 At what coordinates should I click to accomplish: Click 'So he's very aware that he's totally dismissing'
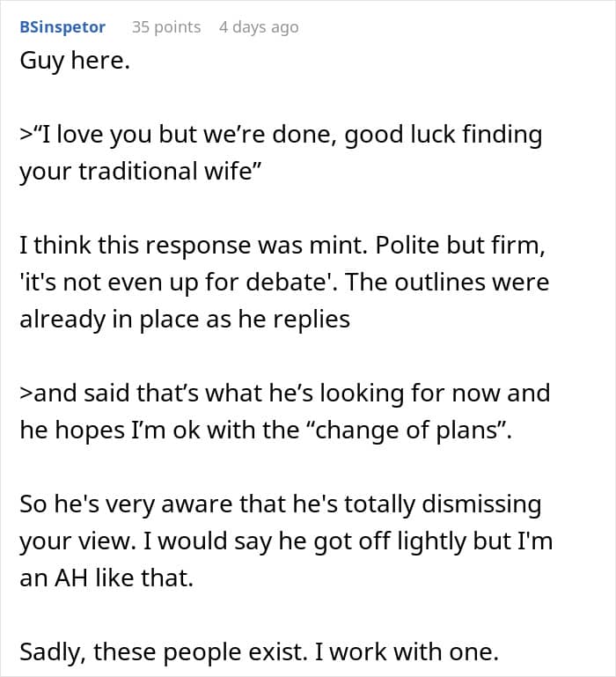point(281,504)
